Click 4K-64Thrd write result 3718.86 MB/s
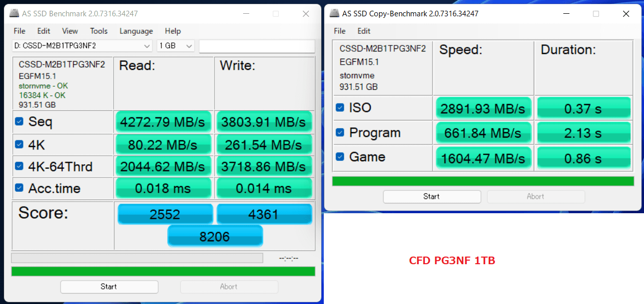 coord(264,166)
